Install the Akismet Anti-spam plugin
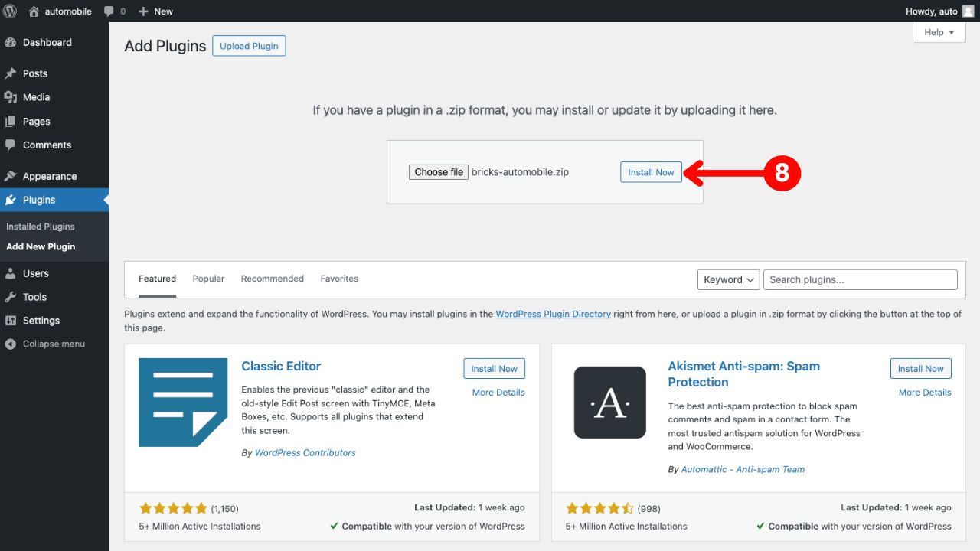This screenshot has width=980, height=551. click(x=921, y=368)
